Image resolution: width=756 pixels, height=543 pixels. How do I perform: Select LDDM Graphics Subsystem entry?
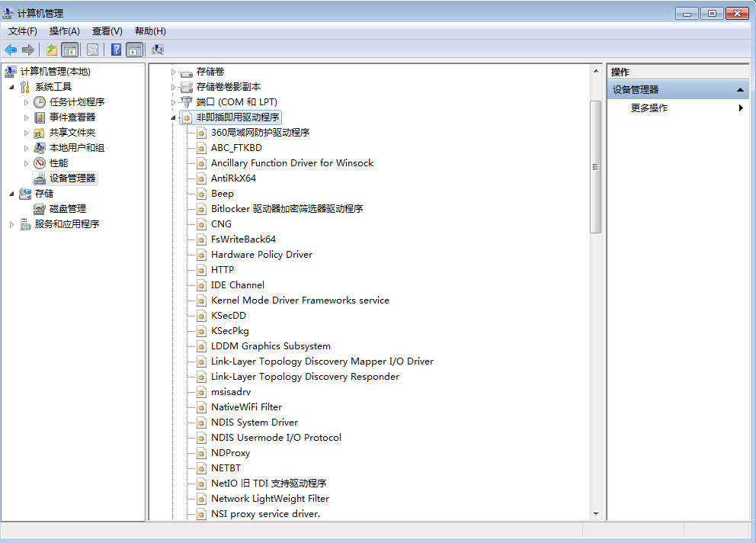click(x=271, y=346)
